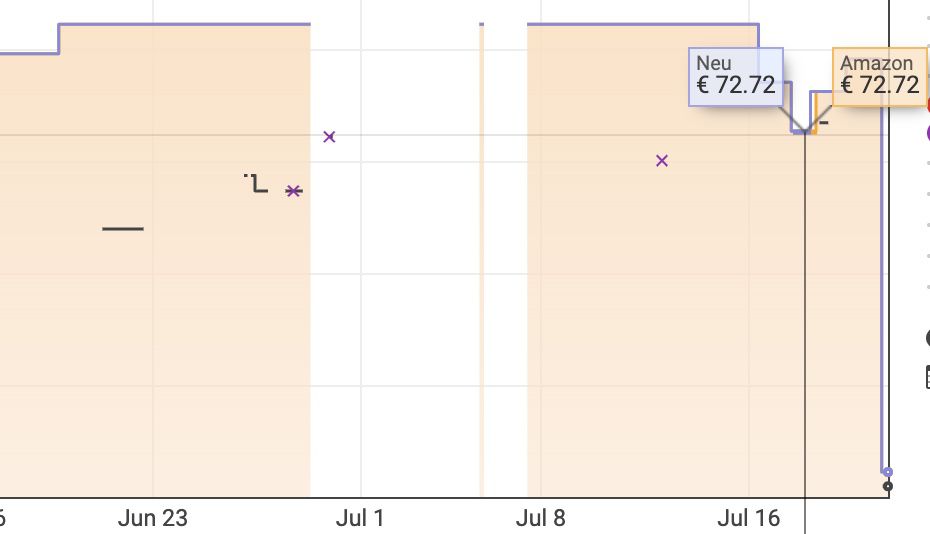This screenshot has height=534, width=930.
Task: Click the small dash marker beside Amazon tooltip
Action: [x=824, y=123]
